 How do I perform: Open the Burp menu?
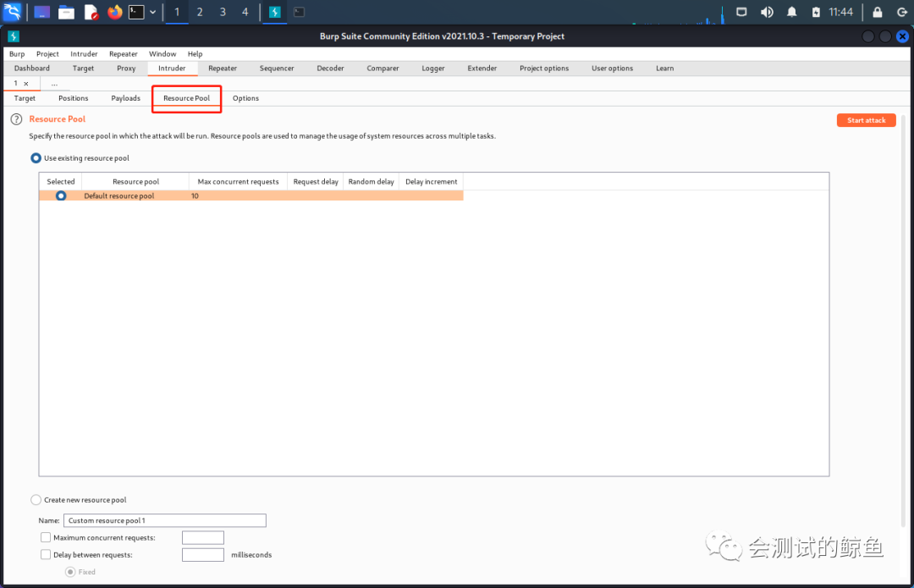point(17,53)
